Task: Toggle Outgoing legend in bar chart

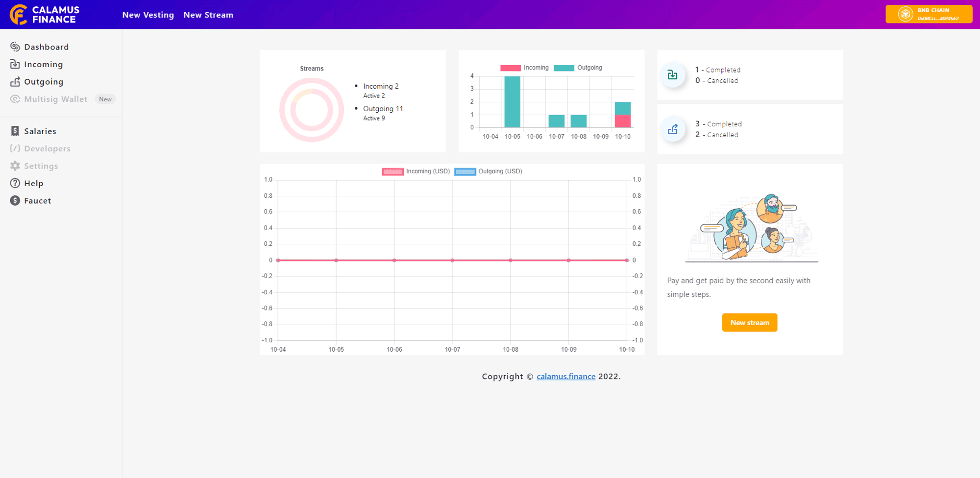Action: point(578,68)
